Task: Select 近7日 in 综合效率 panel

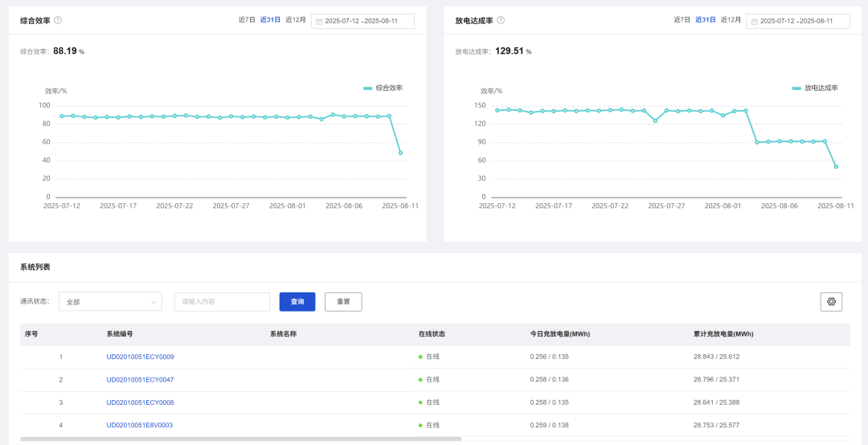Action: [x=247, y=20]
